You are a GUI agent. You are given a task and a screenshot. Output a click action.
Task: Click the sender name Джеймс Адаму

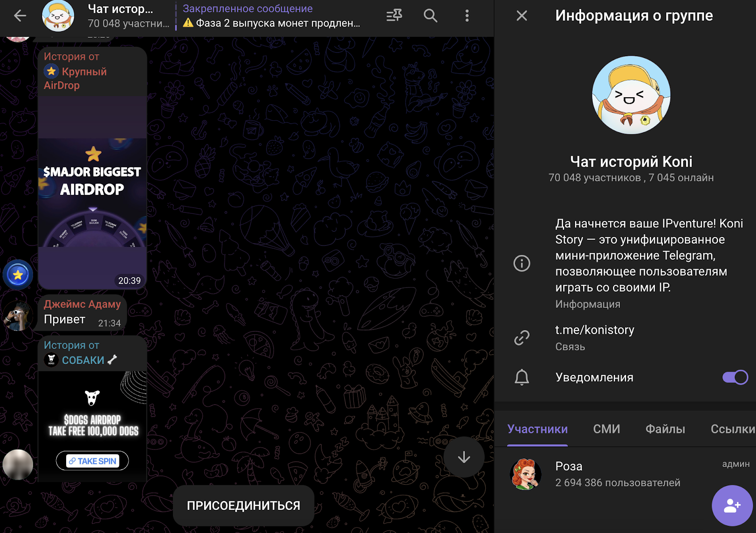point(82,304)
